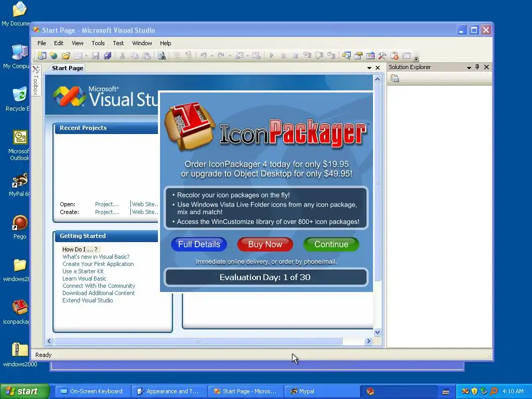The height and width of the screenshot is (399, 532).
Task: Open the Window menu
Action: (142, 43)
